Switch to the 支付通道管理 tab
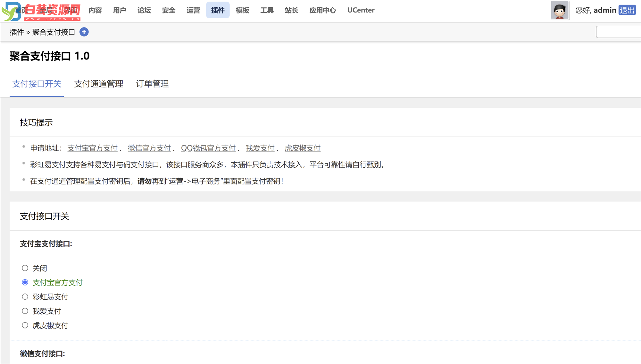The height and width of the screenshot is (364, 641). click(99, 84)
